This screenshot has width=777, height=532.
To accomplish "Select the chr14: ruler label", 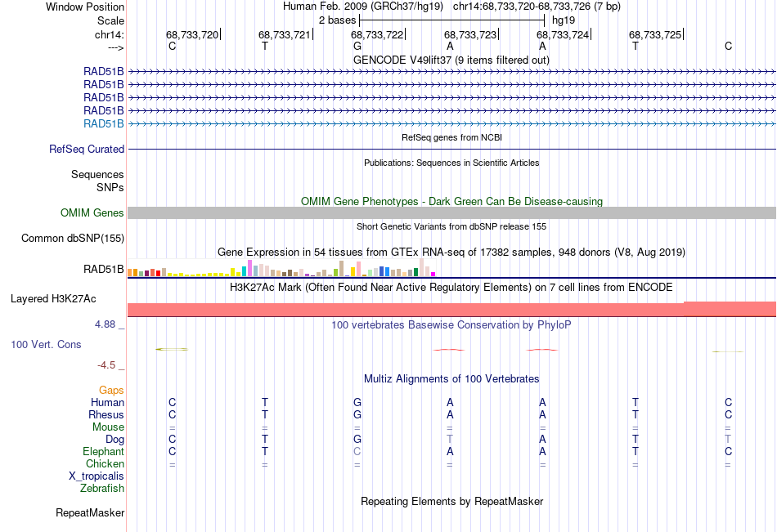I will click(x=109, y=34).
